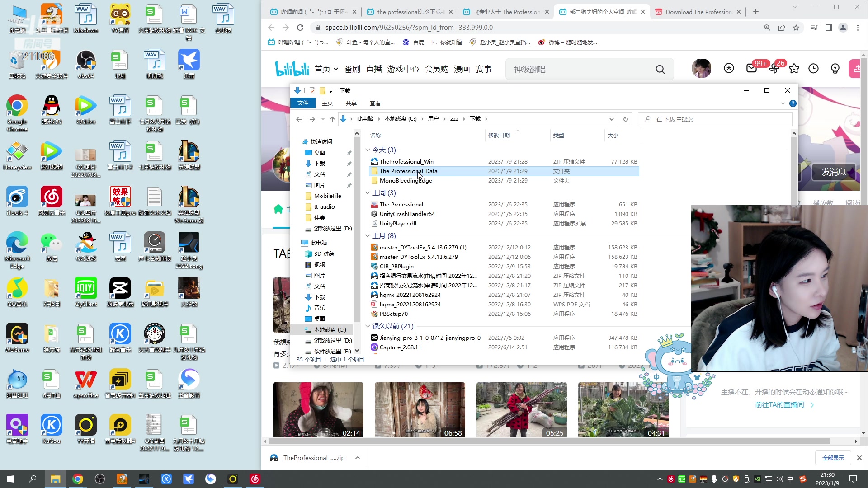The height and width of the screenshot is (488, 868).
Task: Toggle Explorer quick-access properties checkmark icon
Action: pos(312,91)
